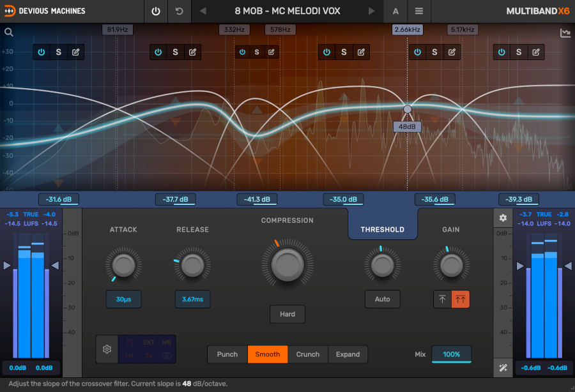Open the preset name 8 MOB - MC MELODI VOX
The width and height of the screenshot is (575, 392).
point(287,11)
